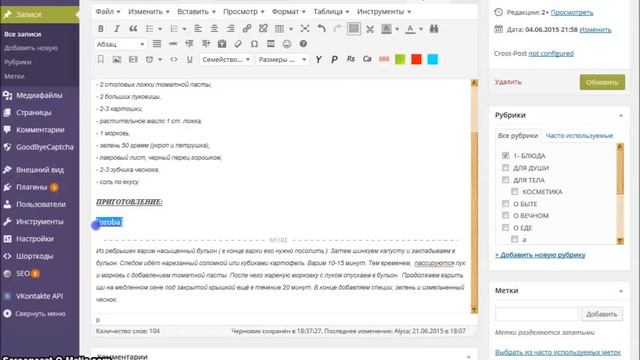This screenshot has width=640, height=360.
Task: Collapse the Метки panel
Action: (621, 291)
